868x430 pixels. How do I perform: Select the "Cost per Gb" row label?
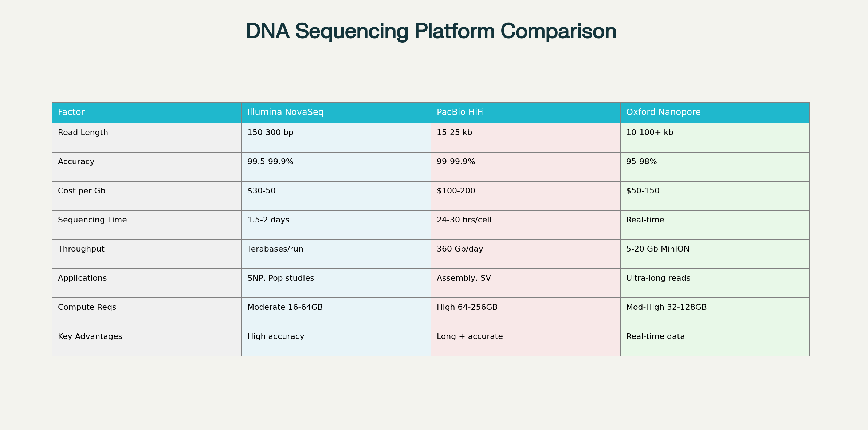point(82,191)
